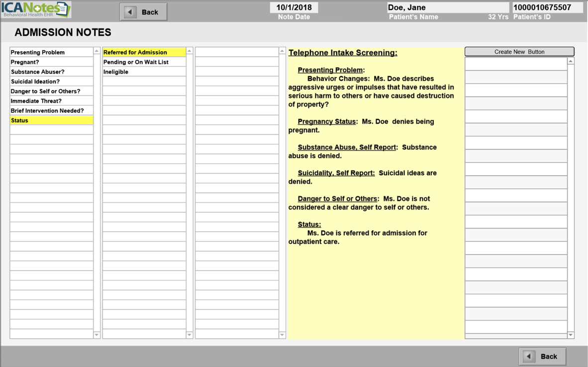Click the ICANotes logo icon
The image size is (588, 367).
pos(36,10)
